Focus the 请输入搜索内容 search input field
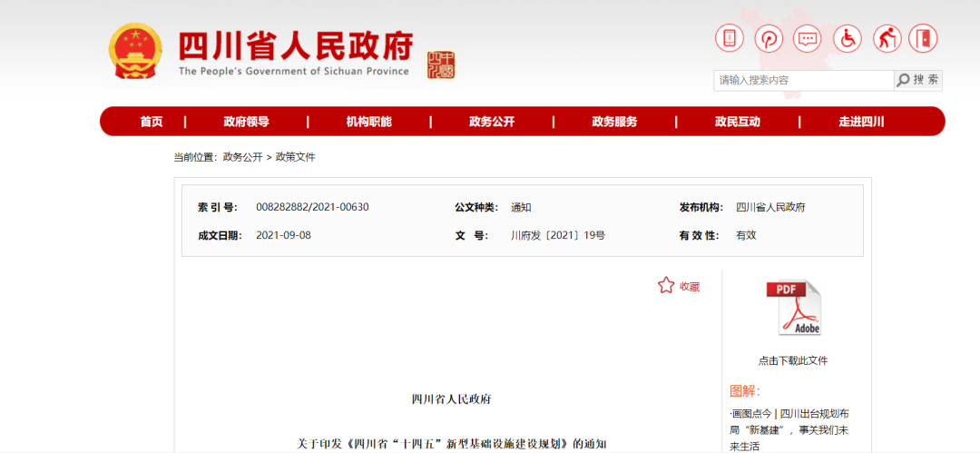980x453 pixels. [803, 80]
